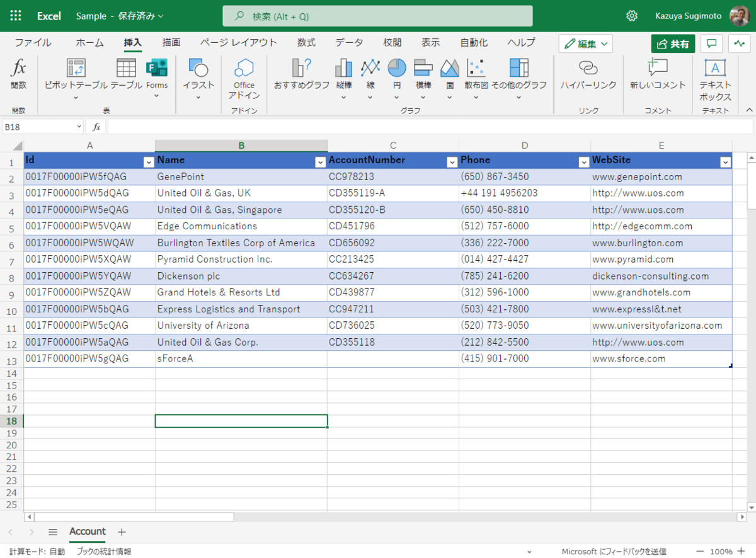Viewport: 756px width, 558px height.
Task: Add a new sheet with plus button
Action: click(122, 532)
